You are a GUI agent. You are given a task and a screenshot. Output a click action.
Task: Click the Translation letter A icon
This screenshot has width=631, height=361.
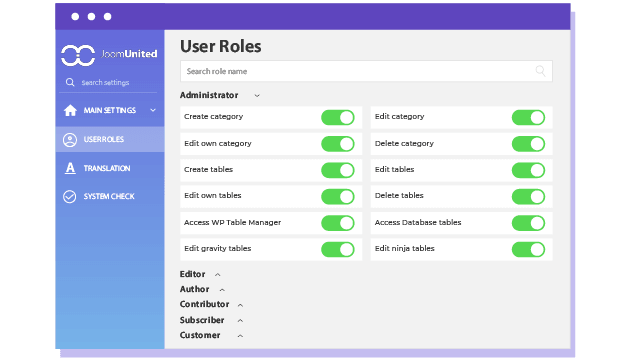point(70,168)
